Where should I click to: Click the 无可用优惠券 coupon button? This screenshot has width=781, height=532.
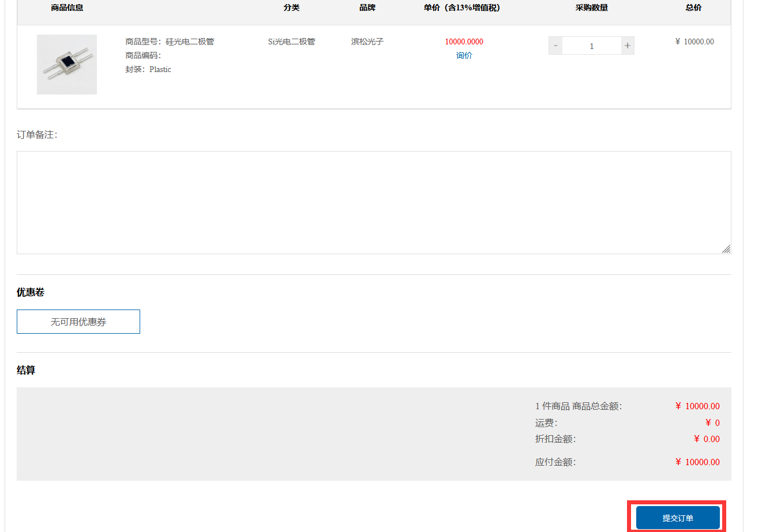point(78,321)
